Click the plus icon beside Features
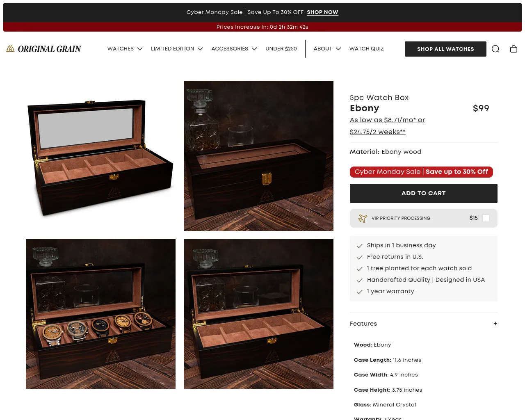This screenshot has width=525, height=420. click(x=495, y=324)
